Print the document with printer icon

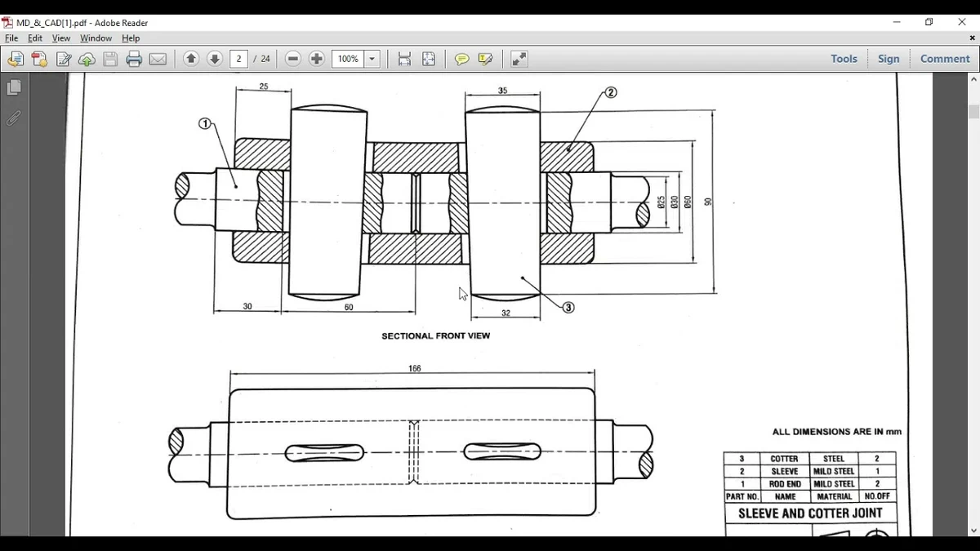(134, 59)
